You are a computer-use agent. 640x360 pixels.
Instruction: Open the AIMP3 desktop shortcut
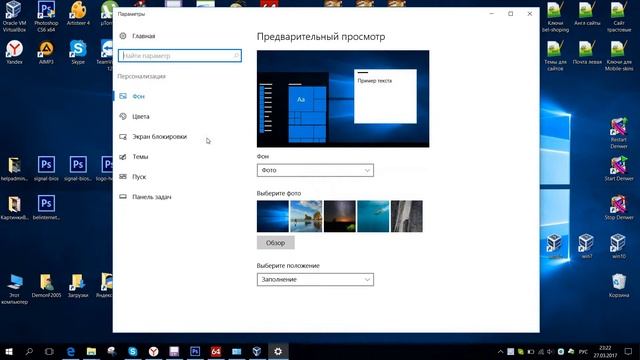(46, 52)
